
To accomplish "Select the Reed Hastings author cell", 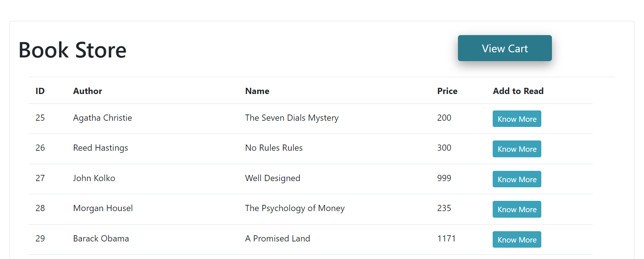I will pos(101,148).
